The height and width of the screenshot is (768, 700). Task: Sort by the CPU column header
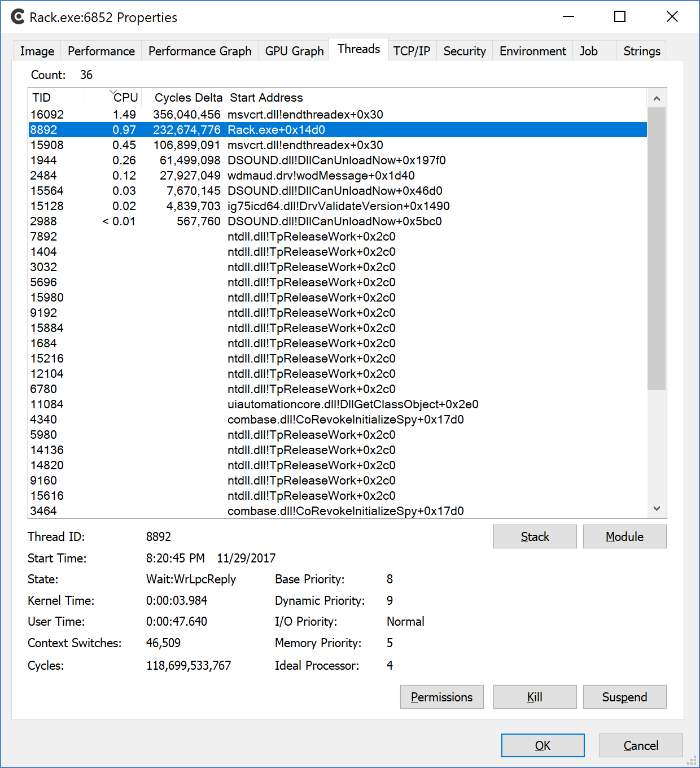pos(113,98)
